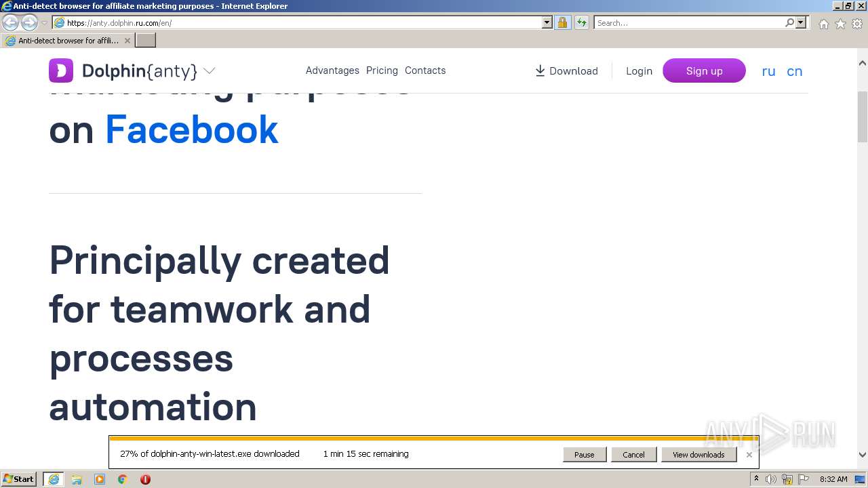Open the Advantages menu item
Viewport: 868px width, 488px height.
332,70
